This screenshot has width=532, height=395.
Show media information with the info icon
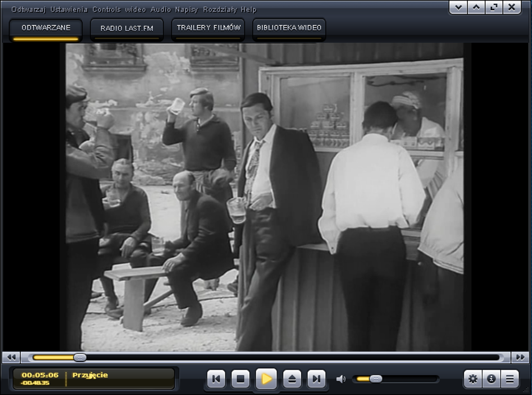coord(491,379)
